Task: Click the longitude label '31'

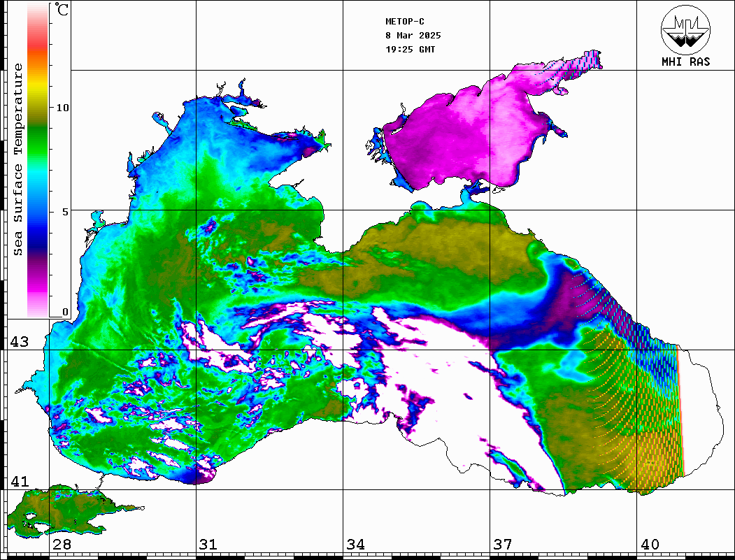Action: [x=208, y=545]
